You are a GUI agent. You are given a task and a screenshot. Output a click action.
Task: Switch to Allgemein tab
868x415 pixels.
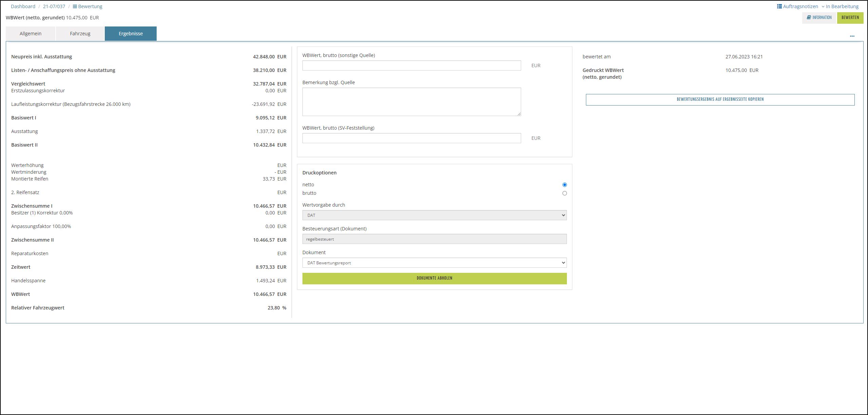point(31,34)
